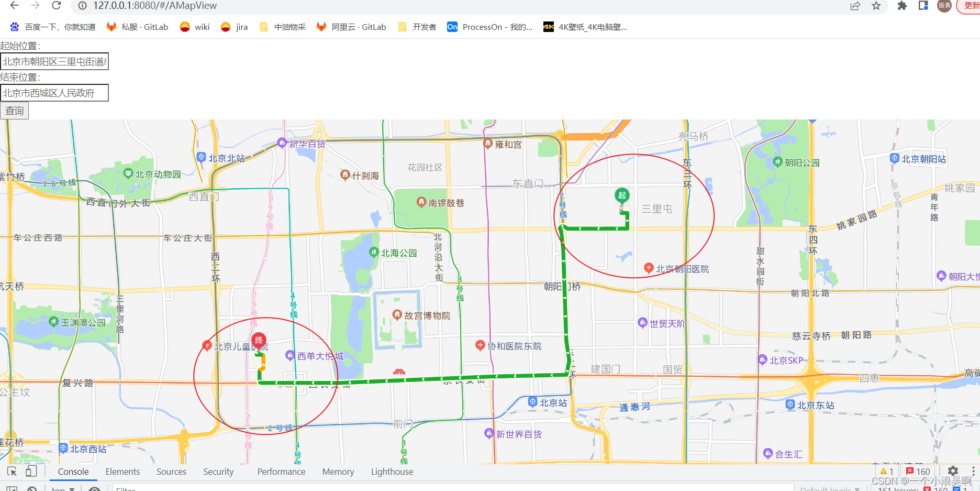Click the 合生汇 shopping icon
The image size is (980, 491).
coord(769,453)
